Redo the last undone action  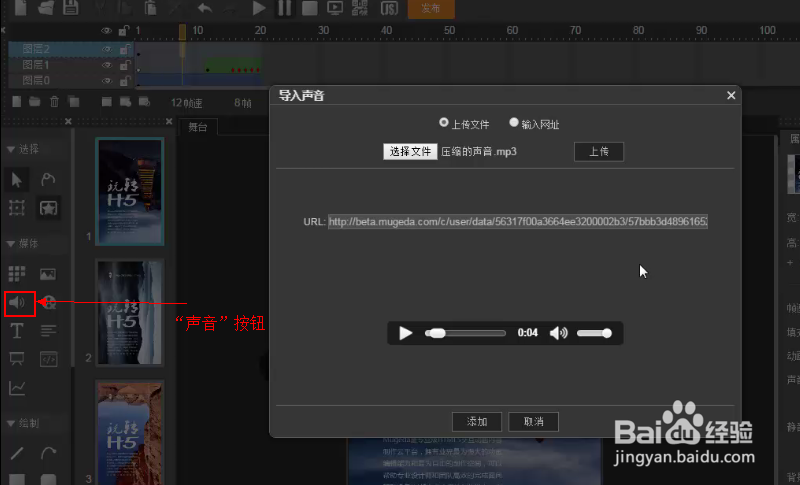231,8
